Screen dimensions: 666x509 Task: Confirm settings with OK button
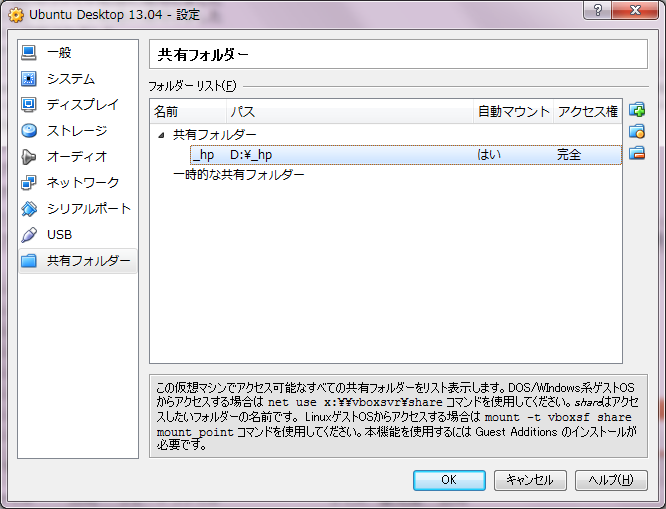coord(449,480)
